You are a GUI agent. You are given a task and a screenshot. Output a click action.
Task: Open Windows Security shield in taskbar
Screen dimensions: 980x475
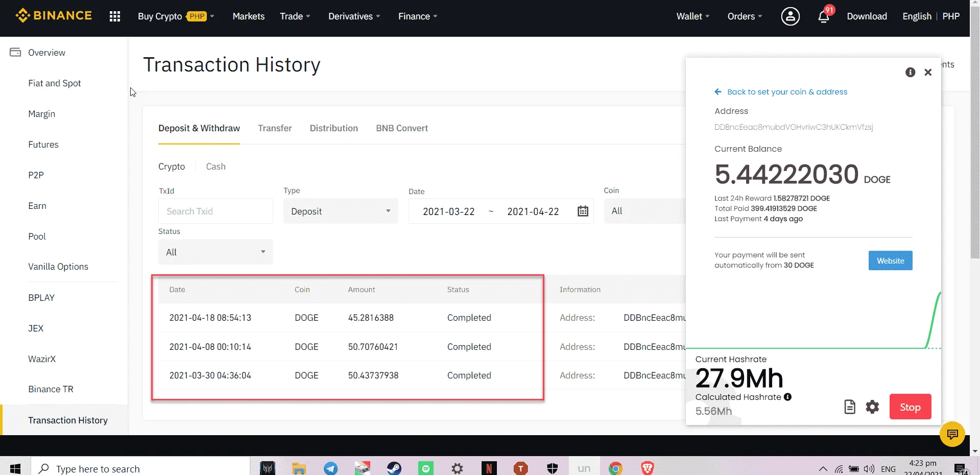click(552, 468)
